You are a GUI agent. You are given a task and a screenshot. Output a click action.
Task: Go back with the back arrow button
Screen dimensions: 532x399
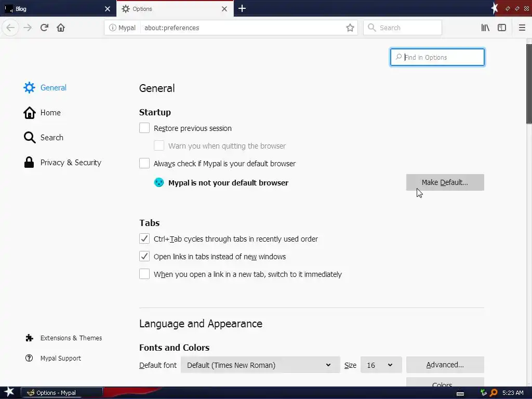[10, 28]
